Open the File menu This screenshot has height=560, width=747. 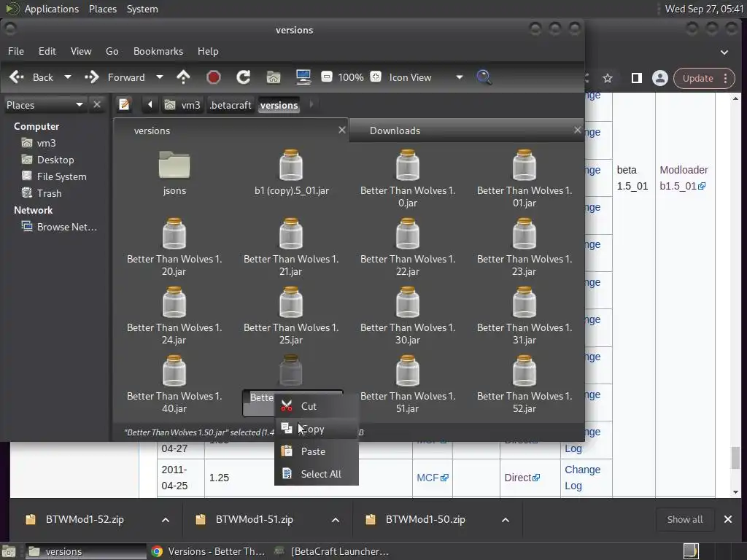point(16,51)
